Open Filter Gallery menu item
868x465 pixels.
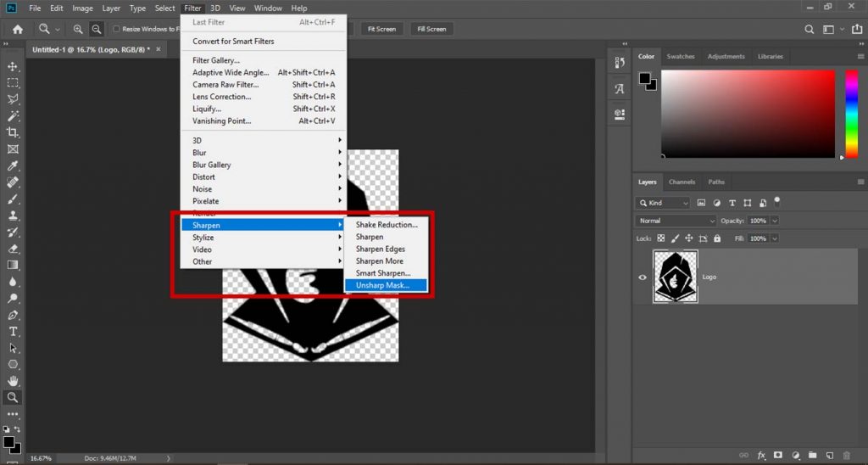[x=264, y=60]
